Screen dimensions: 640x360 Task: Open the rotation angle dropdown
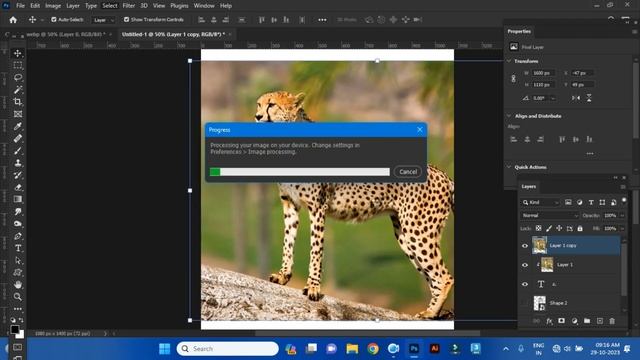pos(553,98)
